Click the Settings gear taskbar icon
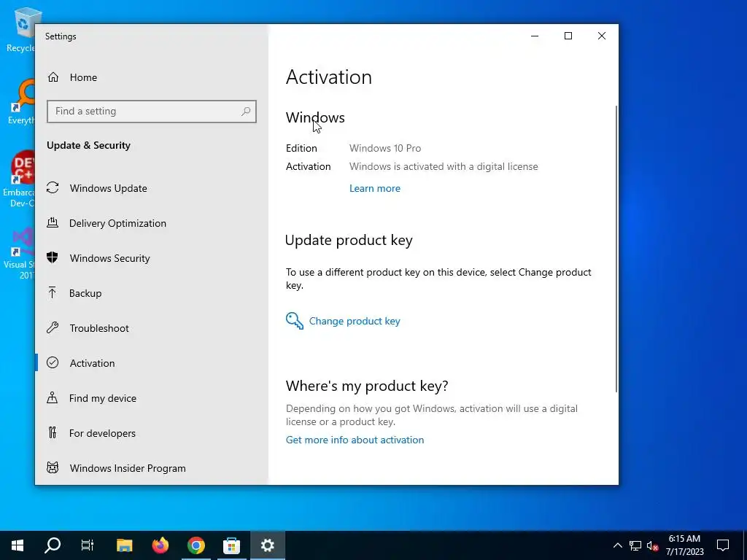 click(267, 545)
